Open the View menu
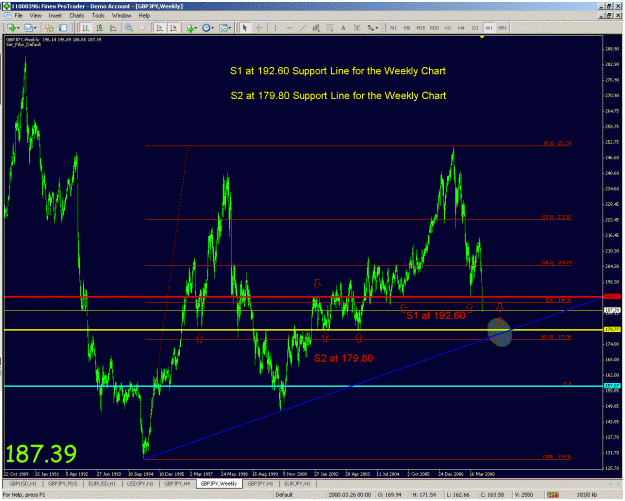 (35, 16)
